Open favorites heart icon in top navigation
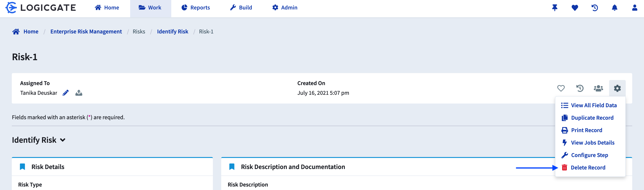 [x=574, y=8]
